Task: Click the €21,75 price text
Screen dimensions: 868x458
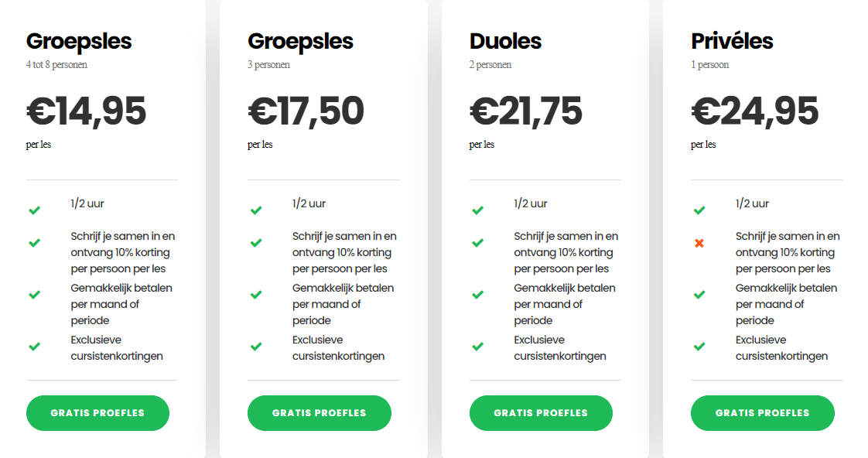Action: tap(525, 111)
